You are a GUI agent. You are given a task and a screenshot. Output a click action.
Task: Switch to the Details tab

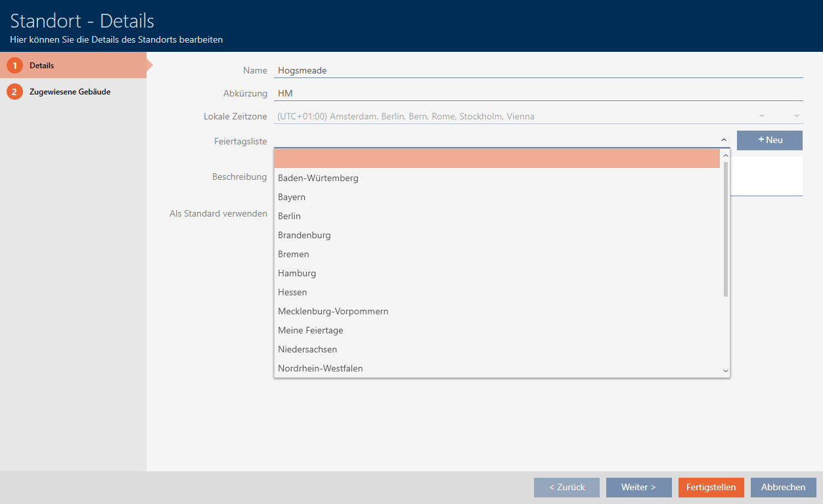click(x=42, y=66)
